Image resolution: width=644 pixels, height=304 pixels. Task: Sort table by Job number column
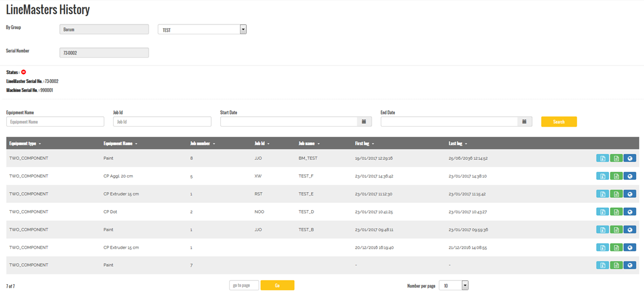click(x=203, y=144)
